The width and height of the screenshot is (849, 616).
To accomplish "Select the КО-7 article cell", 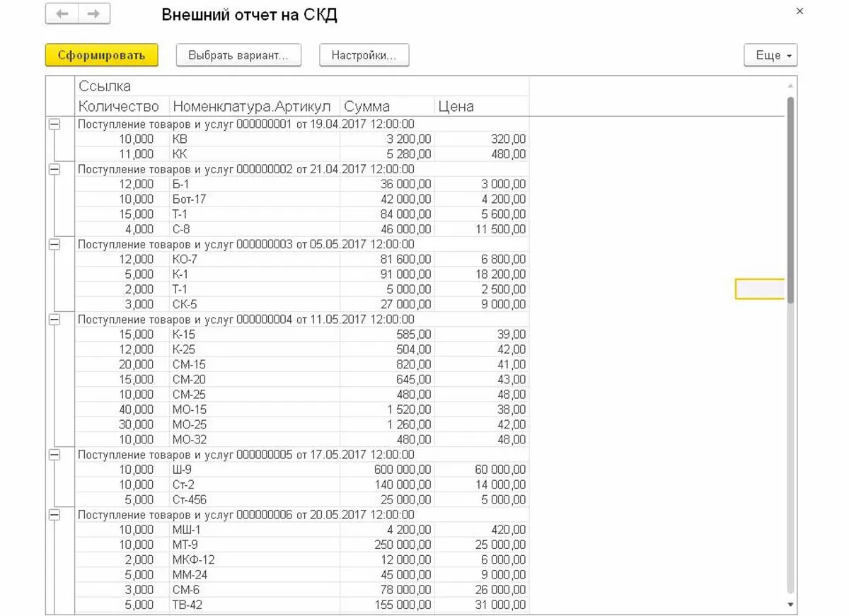I will coord(255,260).
